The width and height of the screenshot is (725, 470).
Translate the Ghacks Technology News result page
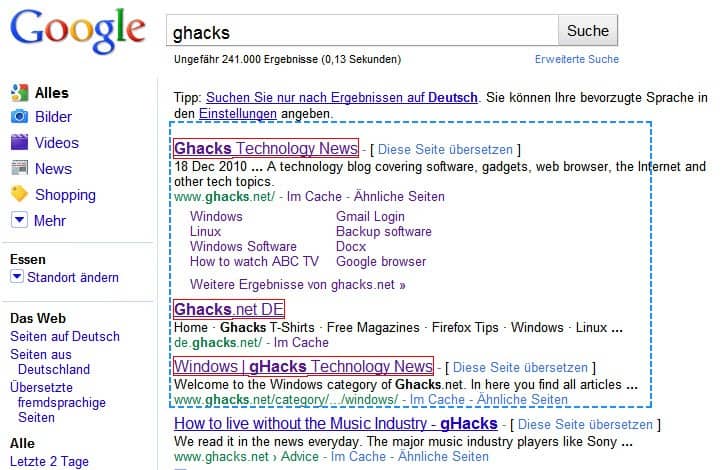(445, 149)
